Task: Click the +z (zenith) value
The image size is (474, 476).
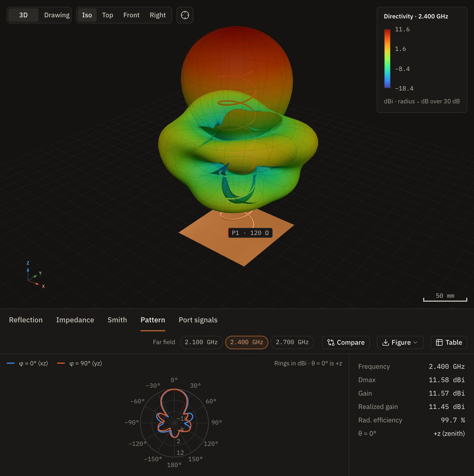Action: [449, 433]
